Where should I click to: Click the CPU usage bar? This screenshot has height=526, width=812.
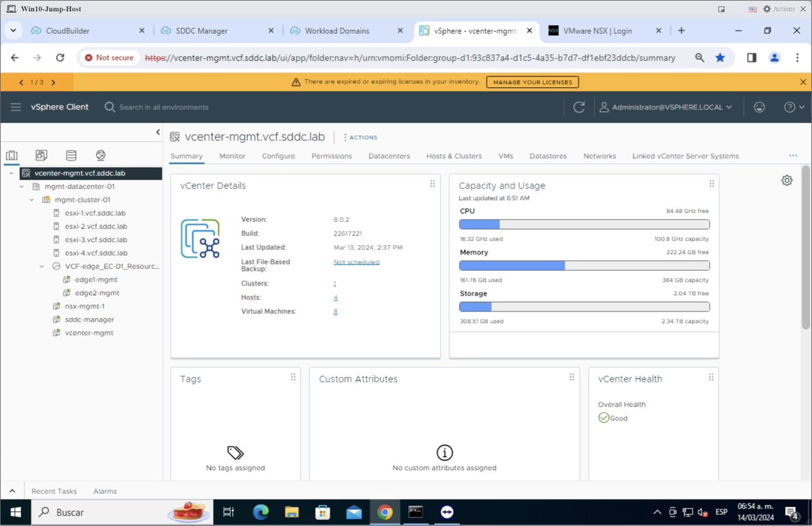pos(584,225)
